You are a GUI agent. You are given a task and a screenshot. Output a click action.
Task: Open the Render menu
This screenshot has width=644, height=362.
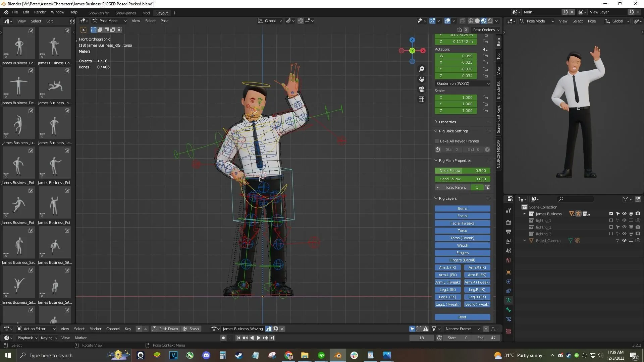[x=40, y=12]
